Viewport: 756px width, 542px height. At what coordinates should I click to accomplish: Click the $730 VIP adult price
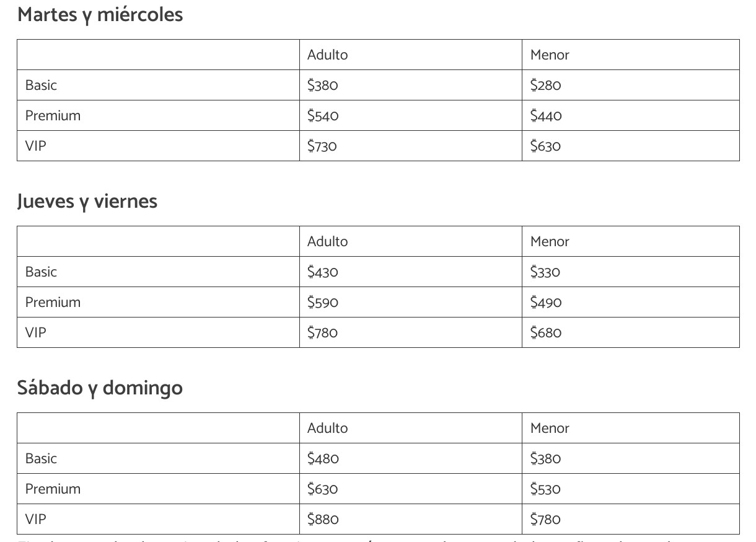[322, 146]
